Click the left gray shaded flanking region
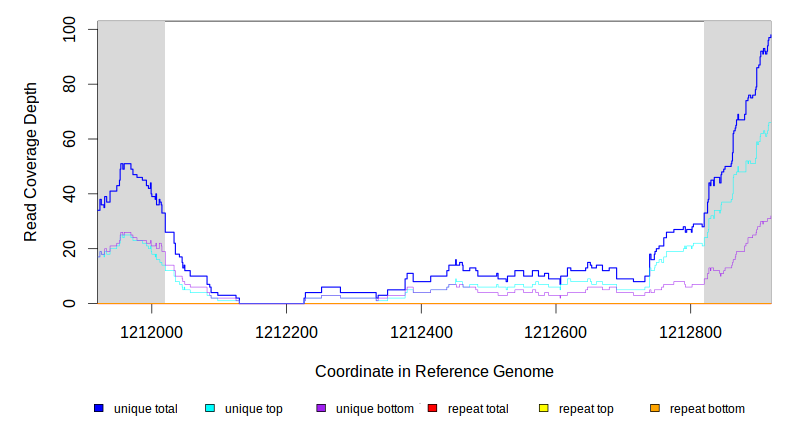 pyautogui.click(x=131, y=100)
